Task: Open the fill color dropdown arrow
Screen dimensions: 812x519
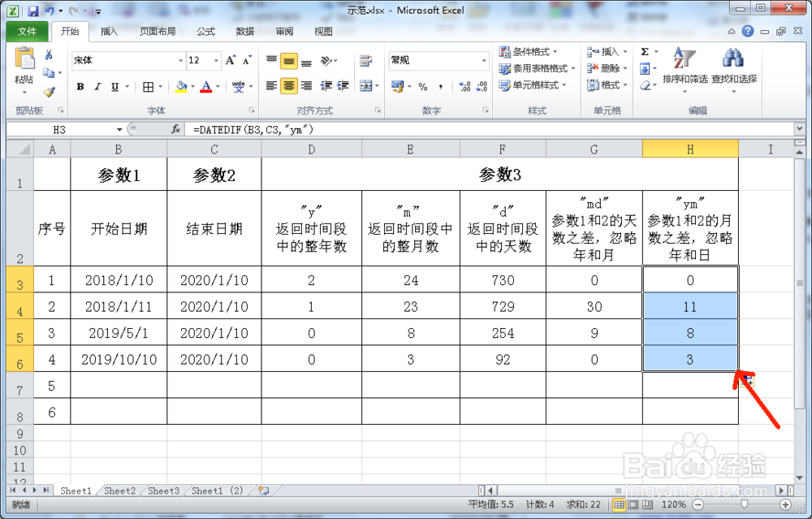Action: click(x=194, y=85)
